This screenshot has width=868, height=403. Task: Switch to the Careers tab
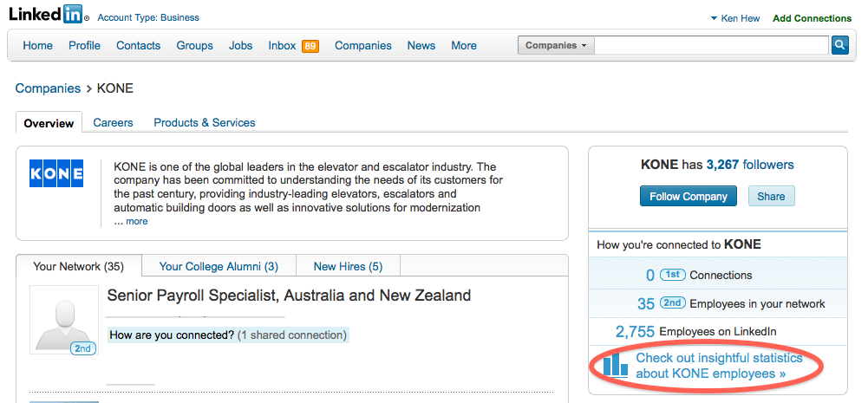click(113, 122)
